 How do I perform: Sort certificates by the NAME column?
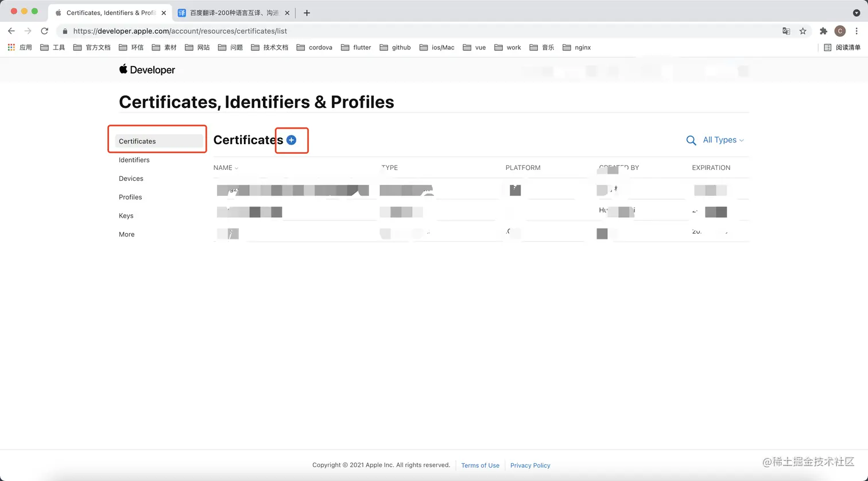[x=226, y=168]
